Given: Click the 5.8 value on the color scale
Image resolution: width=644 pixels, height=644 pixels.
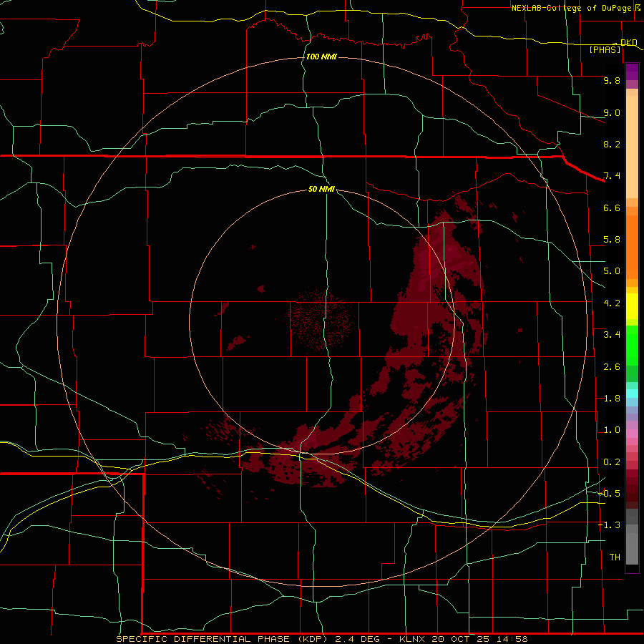Looking at the screenshot, I should (x=612, y=240).
